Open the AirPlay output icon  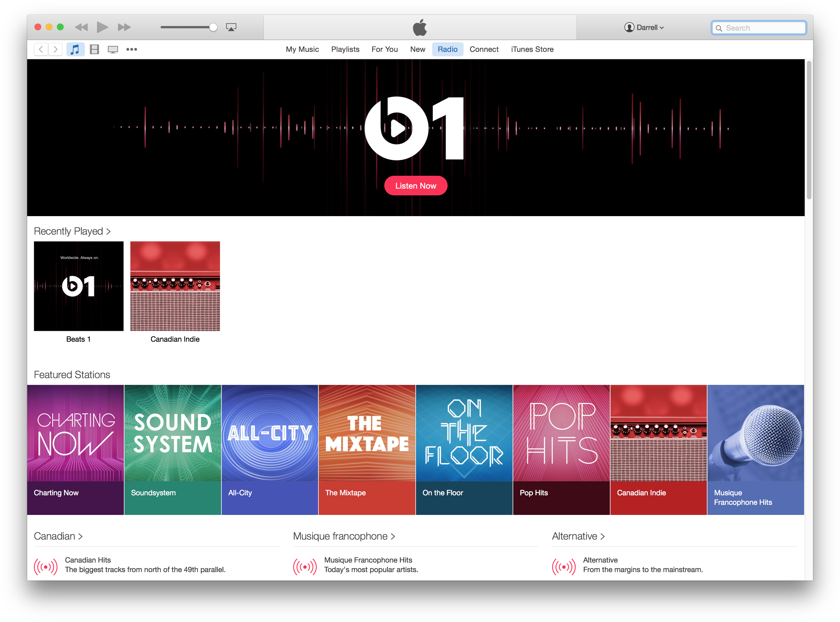pos(231,27)
